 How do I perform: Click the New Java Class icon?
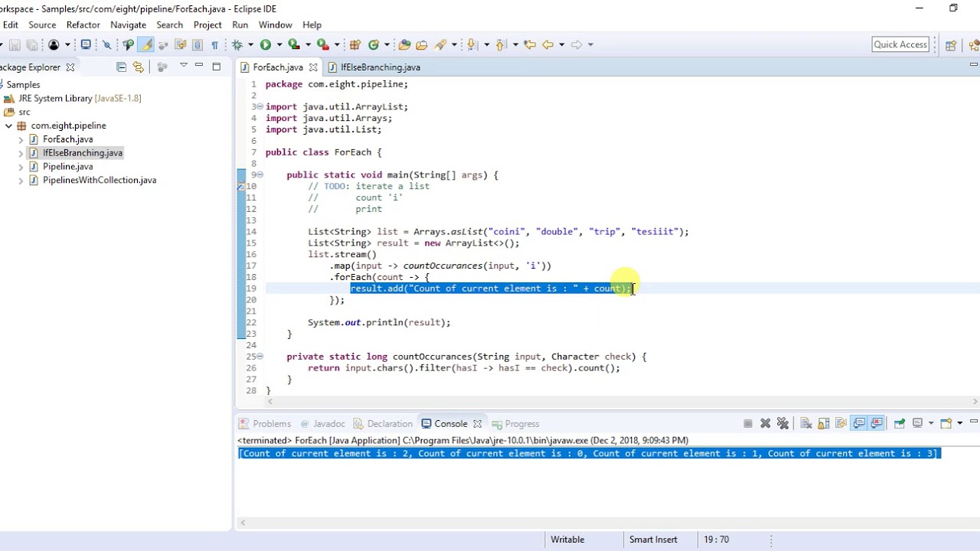[x=374, y=44]
